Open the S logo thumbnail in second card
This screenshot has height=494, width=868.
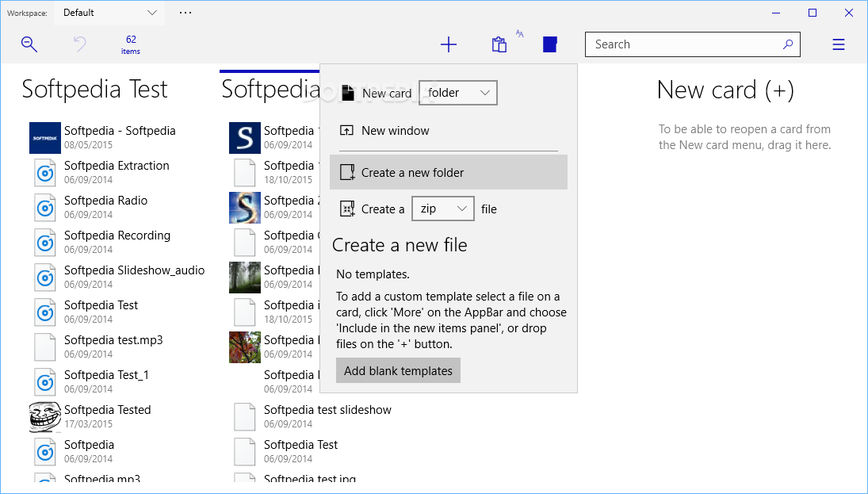click(245, 138)
